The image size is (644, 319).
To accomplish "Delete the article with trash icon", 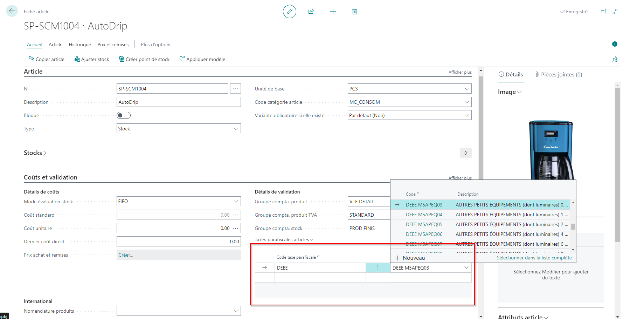I will click(x=354, y=12).
